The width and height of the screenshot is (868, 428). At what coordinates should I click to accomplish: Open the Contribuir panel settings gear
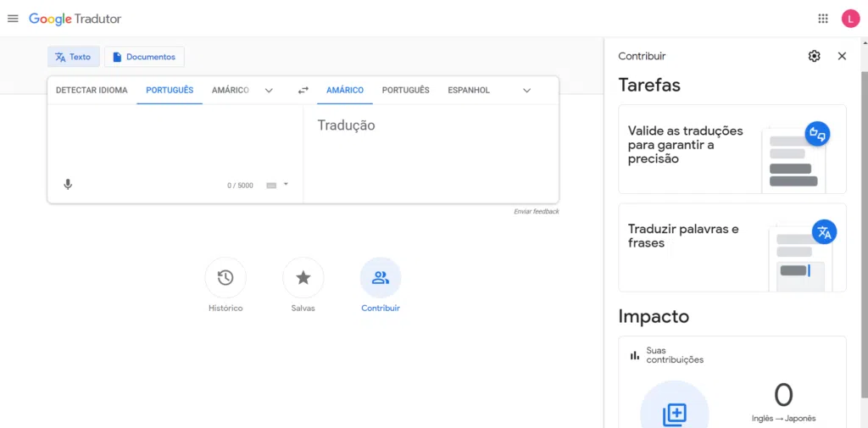click(x=815, y=56)
